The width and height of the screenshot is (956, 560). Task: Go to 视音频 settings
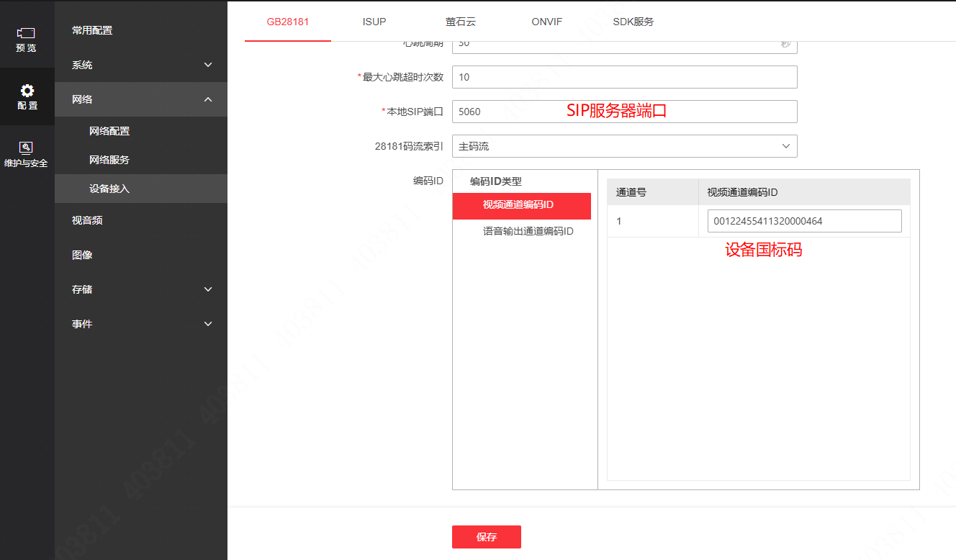(x=87, y=220)
